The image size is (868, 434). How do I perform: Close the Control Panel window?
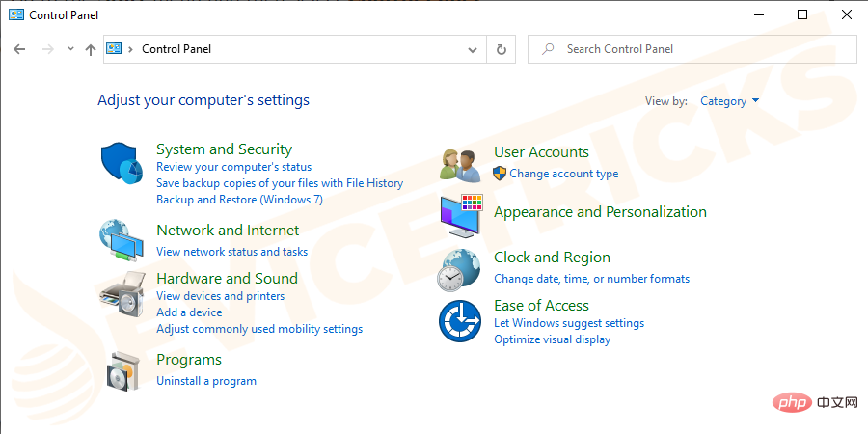click(847, 14)
